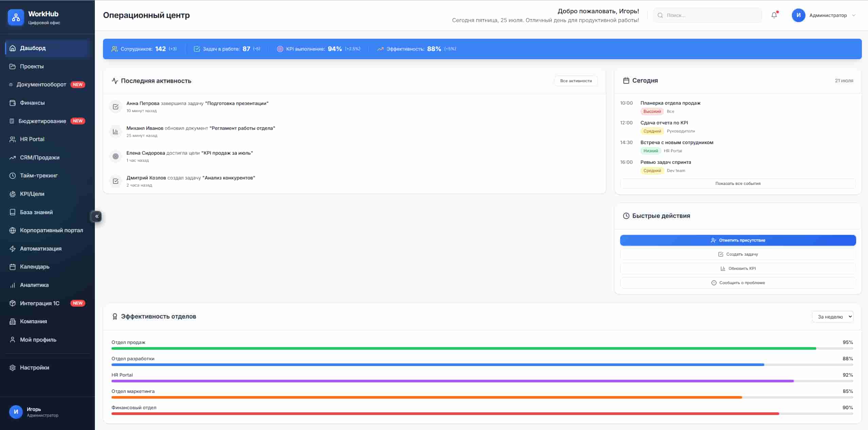Viewport: 868px width, 430px height.
Task: Switch to the Дашборд menu item
Action: coord(32,48)
